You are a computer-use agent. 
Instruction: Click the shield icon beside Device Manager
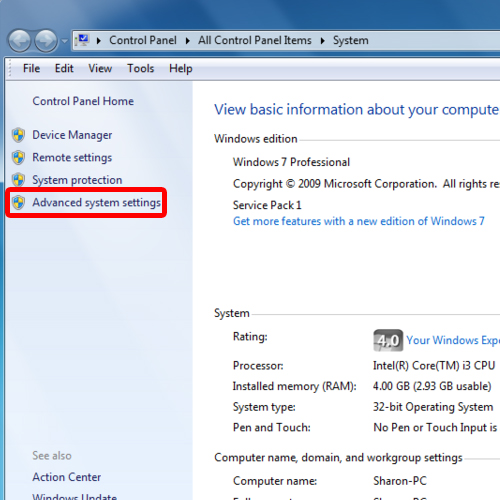coord(18,135)
